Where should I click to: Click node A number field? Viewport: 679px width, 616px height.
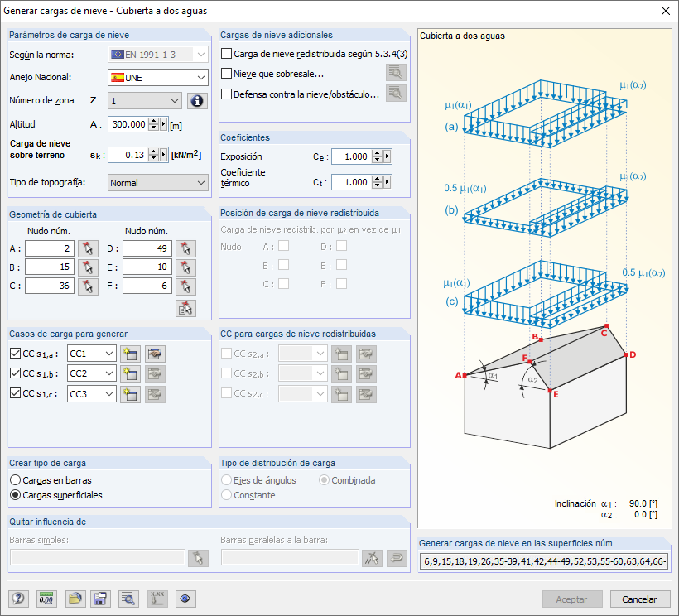(50, 248)
